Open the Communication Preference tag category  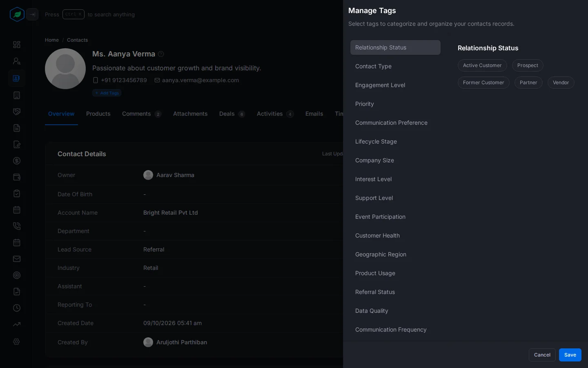[x=395, y=123]
